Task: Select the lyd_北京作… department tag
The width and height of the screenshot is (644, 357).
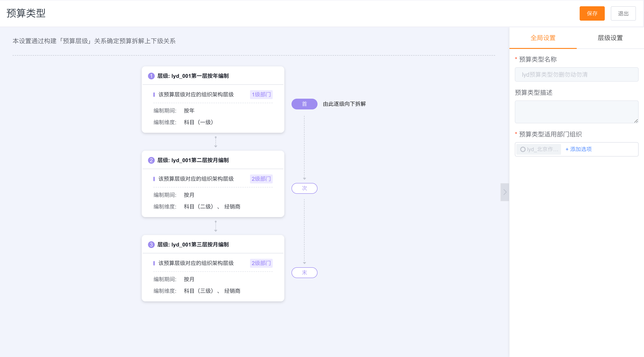Action: tap(539, 149)
